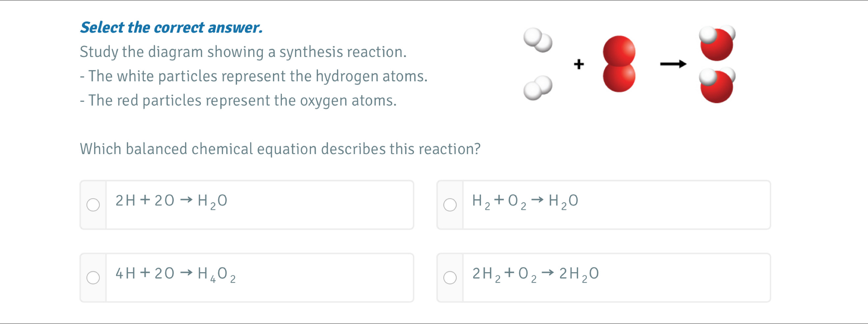Click the top water molecule product

pyautogui.click(x=717, y=43)
